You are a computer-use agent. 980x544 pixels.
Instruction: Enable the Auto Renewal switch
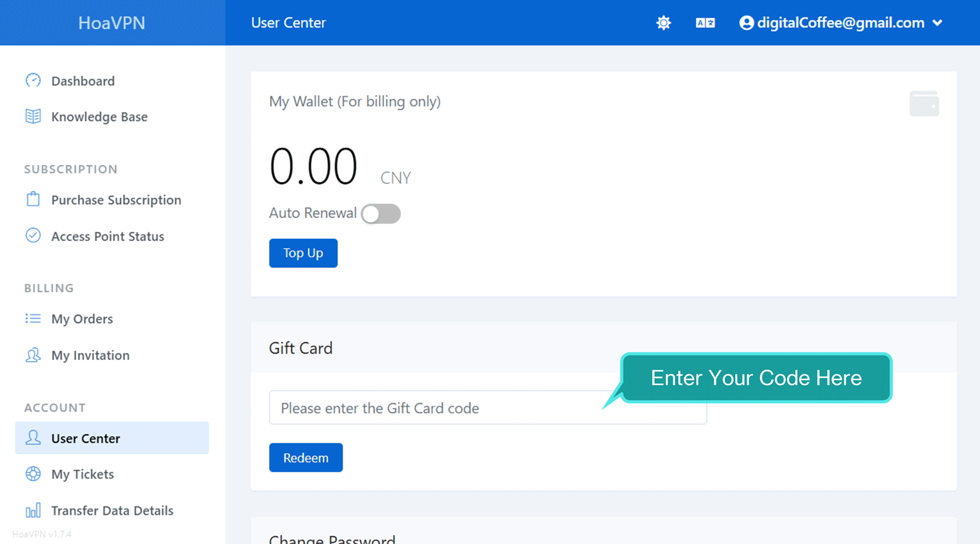tap(381, 214)
